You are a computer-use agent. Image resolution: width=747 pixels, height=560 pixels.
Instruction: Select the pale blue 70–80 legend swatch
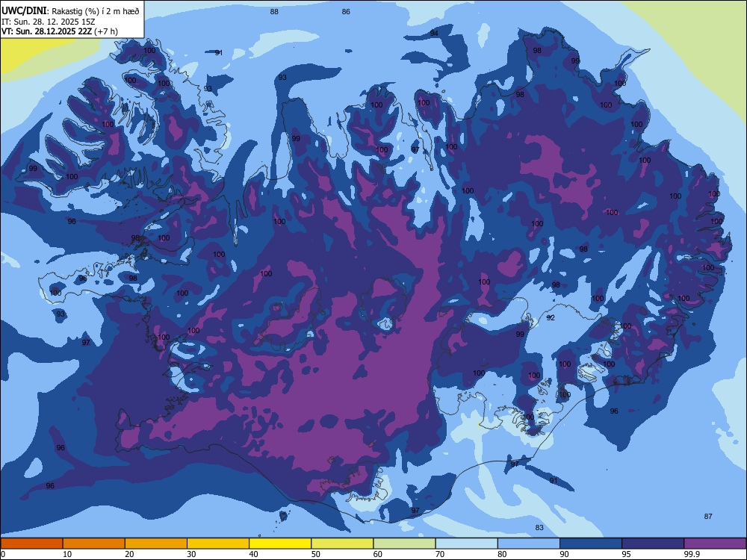(x=466, y=544)
